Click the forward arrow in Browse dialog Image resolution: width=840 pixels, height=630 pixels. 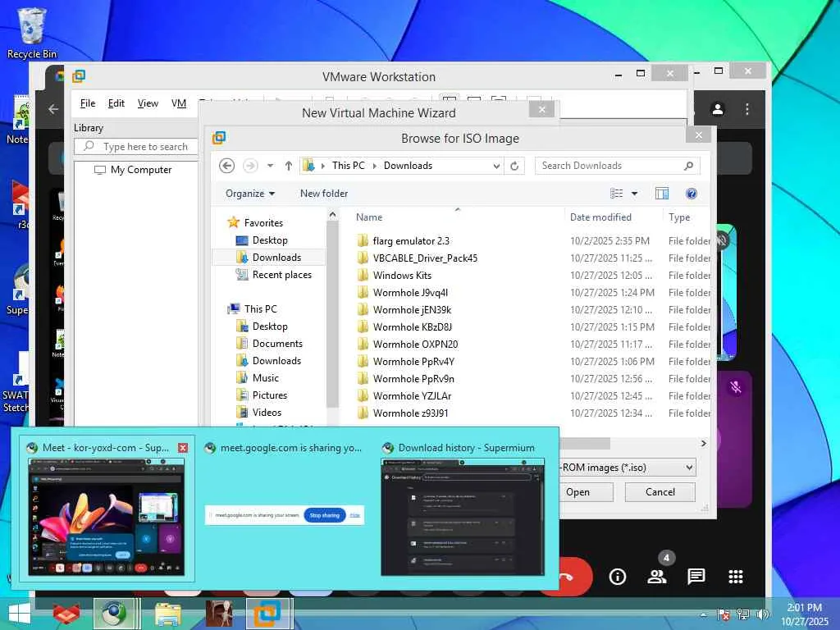pos(250,166)
